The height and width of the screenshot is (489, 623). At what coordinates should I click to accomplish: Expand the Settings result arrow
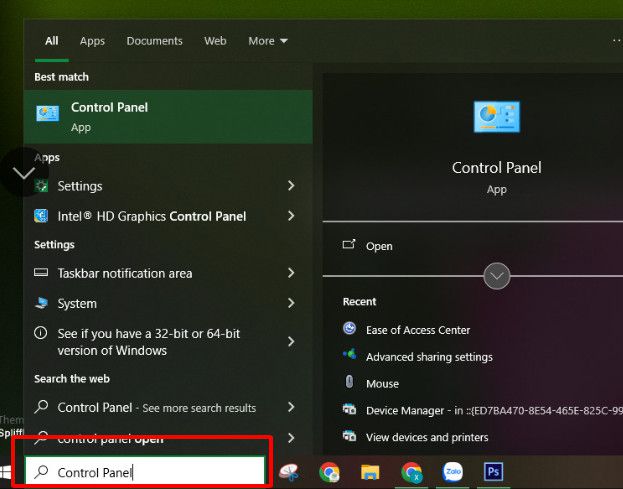291,186
